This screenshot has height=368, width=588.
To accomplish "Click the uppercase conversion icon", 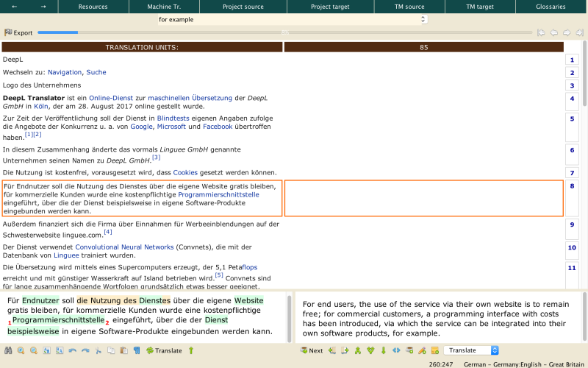I will pos(60,350).
